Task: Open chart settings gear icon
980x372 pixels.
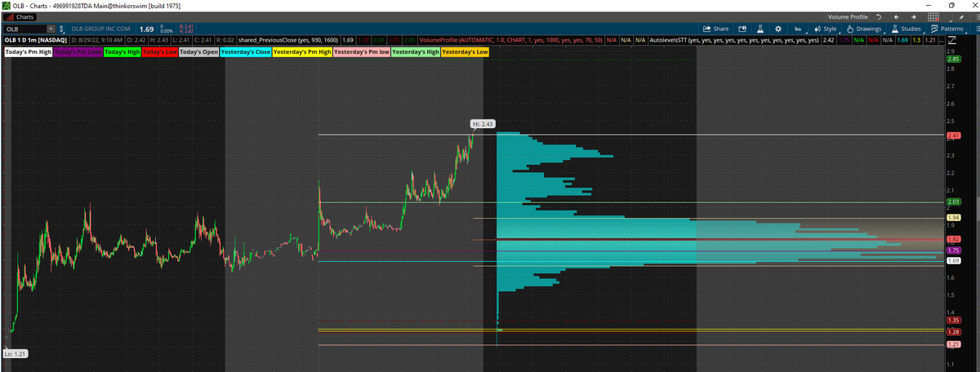Action: pos(778,29)
